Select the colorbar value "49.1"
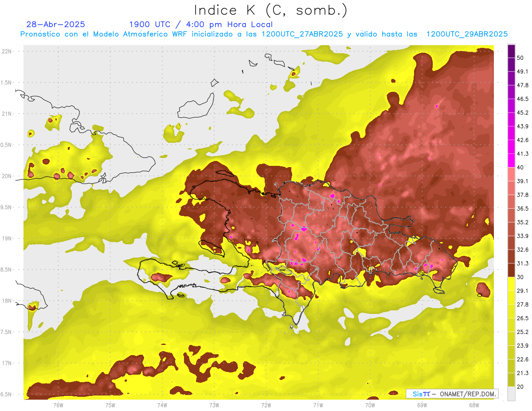532x411 pixels. point(523,71)
